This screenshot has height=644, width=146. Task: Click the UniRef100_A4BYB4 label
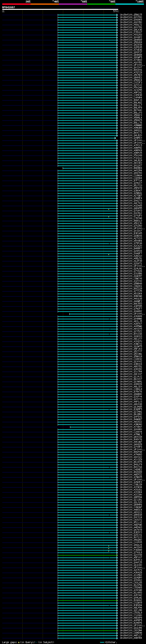tap(131, 638)
